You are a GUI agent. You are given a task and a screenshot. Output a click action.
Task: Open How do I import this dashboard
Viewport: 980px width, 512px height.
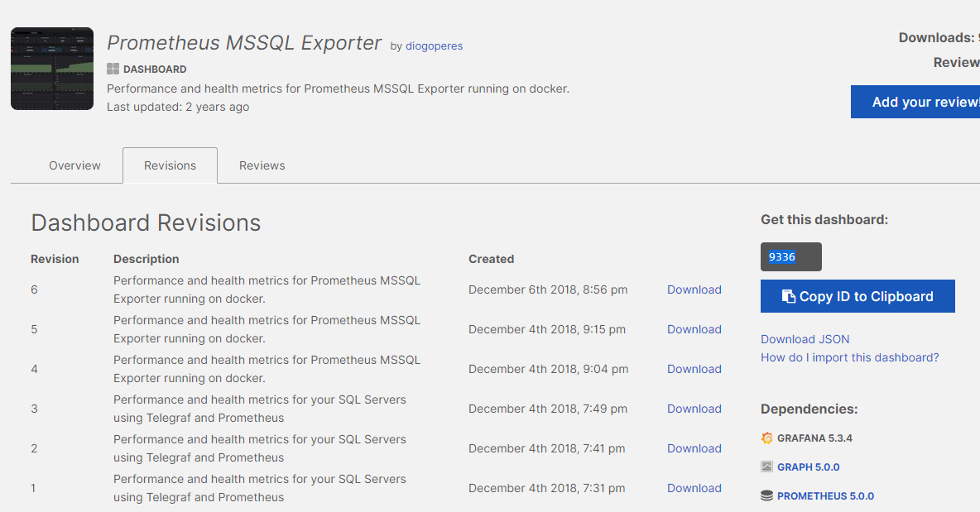(x=849, y=357)
